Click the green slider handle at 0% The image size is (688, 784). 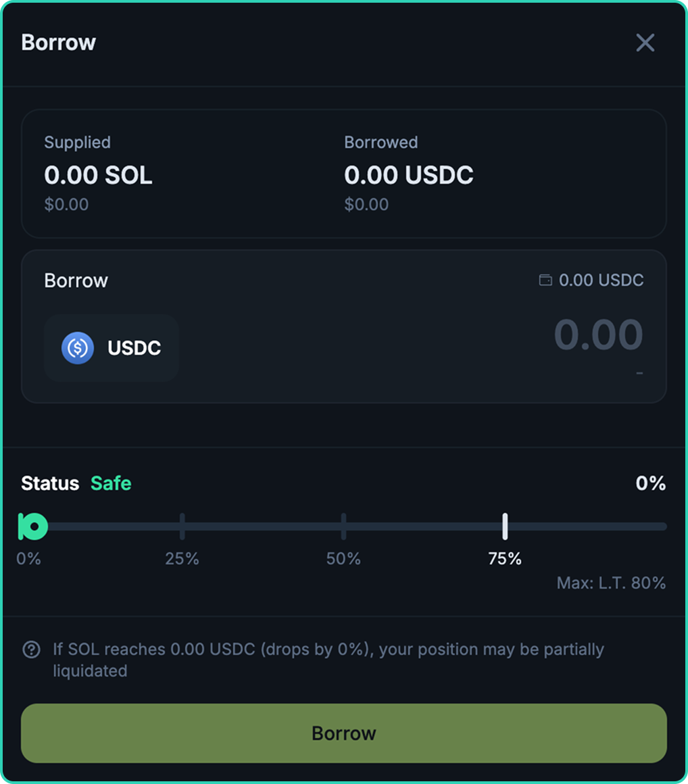pyautogui.click(x=32, y=526)
